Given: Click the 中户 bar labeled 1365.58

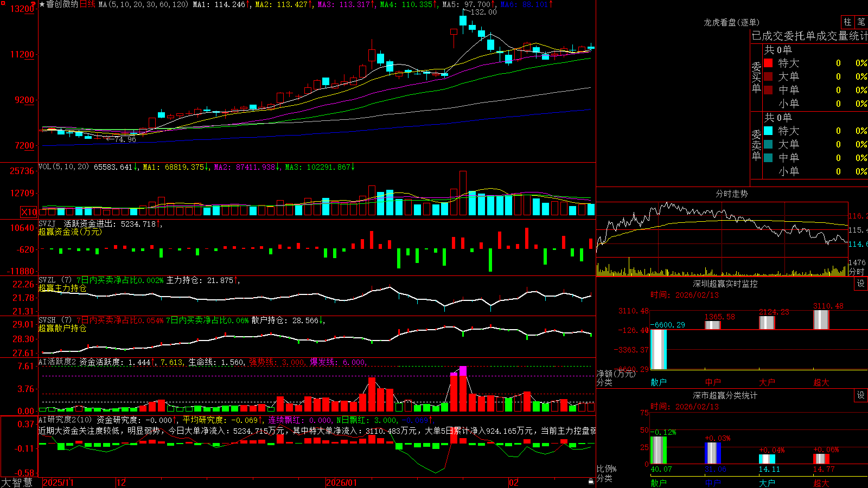Looking at the screenshot, I should 713,325.
